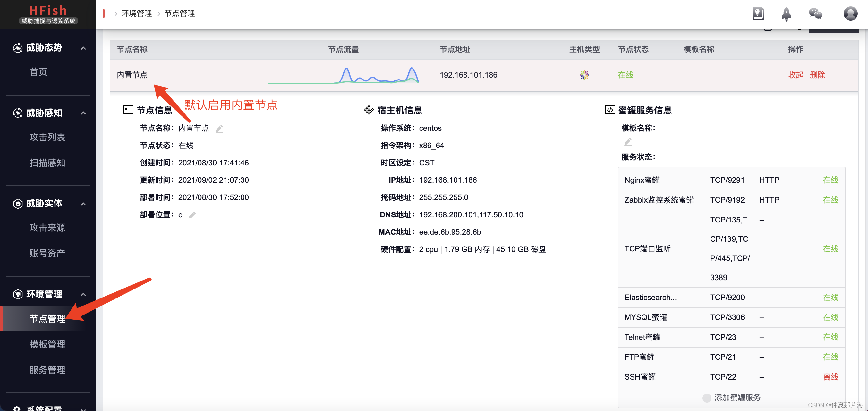The width and height of the screenshot is (868, 411).
Task: Open 服务管理 in the sidebar
Action: click(47, 370)
